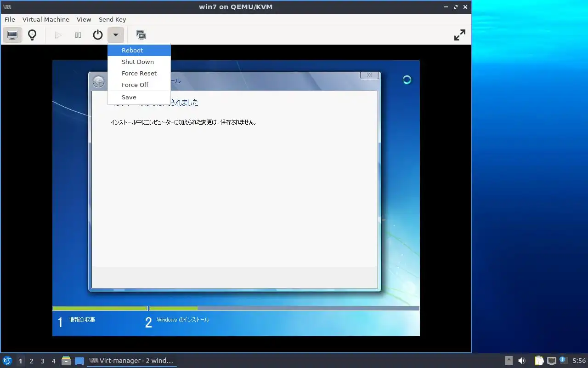The width and height of the screenshot is (588, 368).
Task: Show the graphical console view
Action: click(12, 35)
